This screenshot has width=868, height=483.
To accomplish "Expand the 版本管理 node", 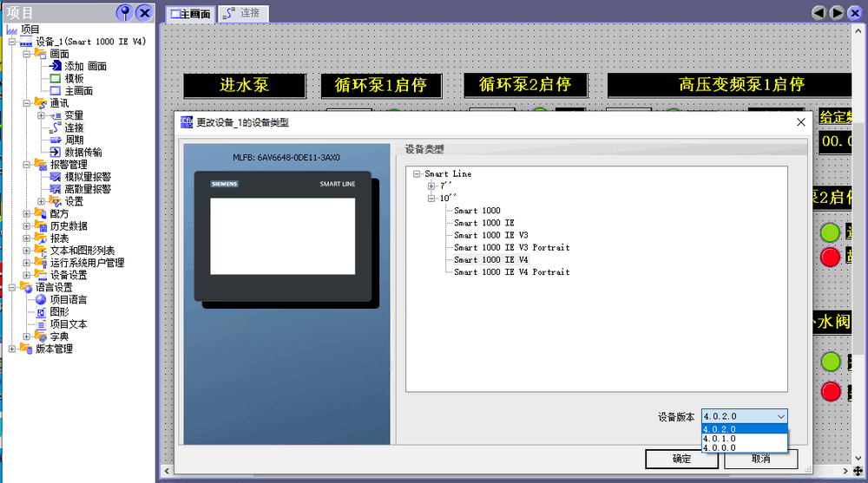I will [x=12, y=349].
